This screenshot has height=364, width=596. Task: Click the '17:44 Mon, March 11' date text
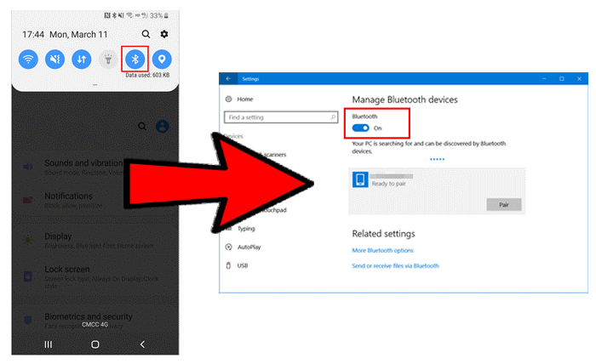click(65, 35)
